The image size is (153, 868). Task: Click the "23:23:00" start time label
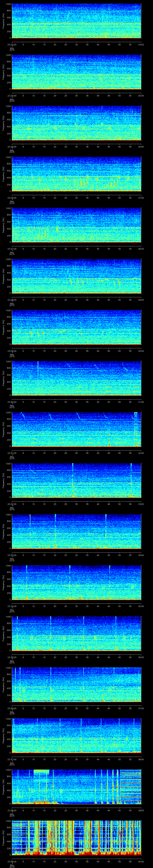[x=12, y=44]
